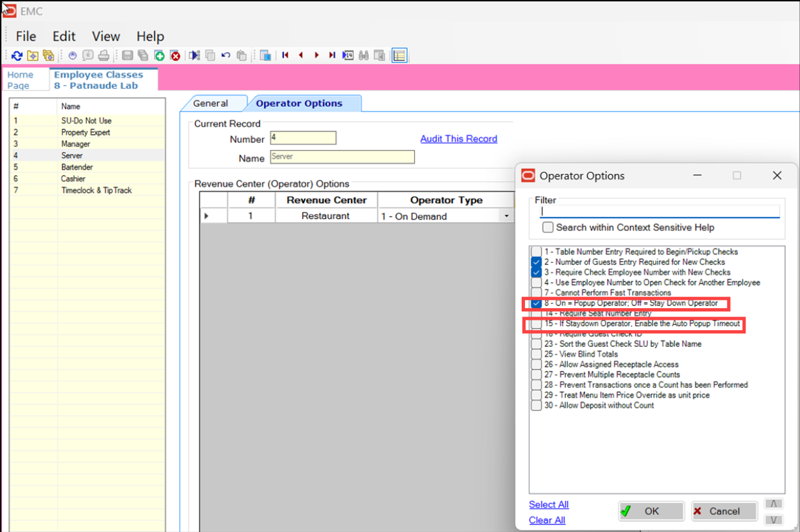The width and height of the screenshot is (800, 532).
Task: Open the Operator Type dropdown arrow
Action: pos(506,216)
